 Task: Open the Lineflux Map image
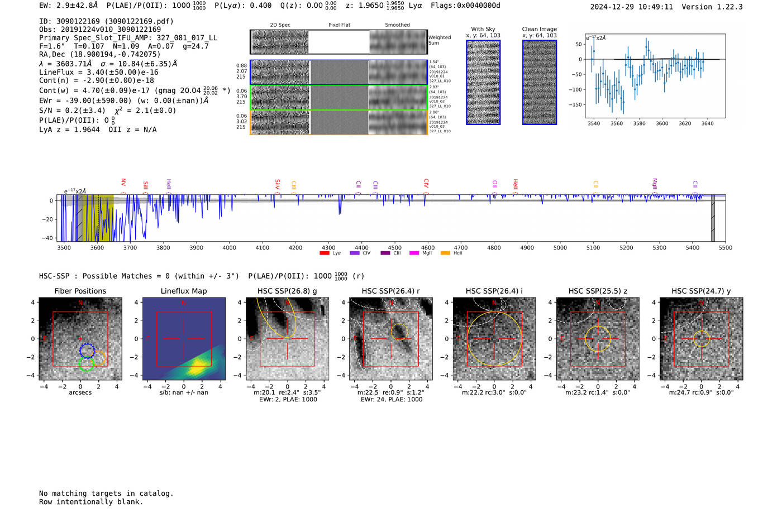[184, 338]
